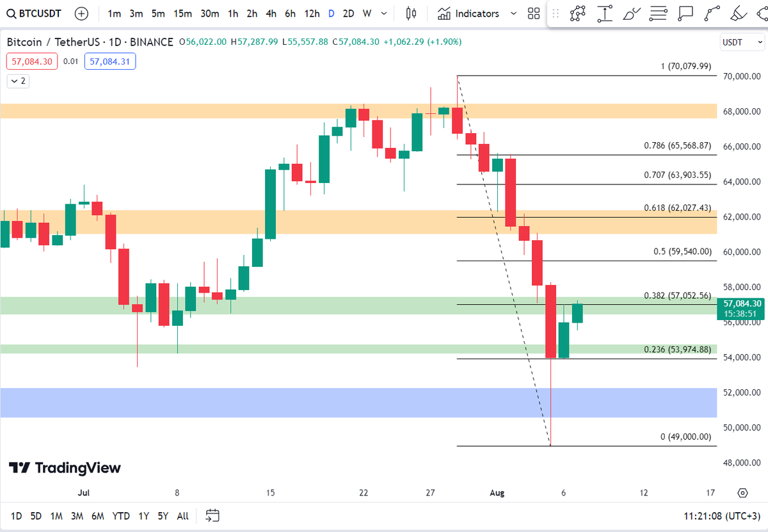Set the 6h interval
Image resolution: width=768 pixels, height=532 pixels.
pyautogui.click(x=291, y=13)
